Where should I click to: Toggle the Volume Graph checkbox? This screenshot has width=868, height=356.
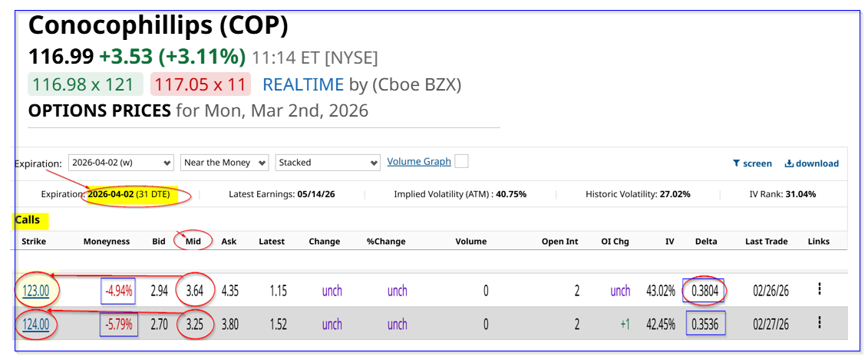[x=461, y=161]
